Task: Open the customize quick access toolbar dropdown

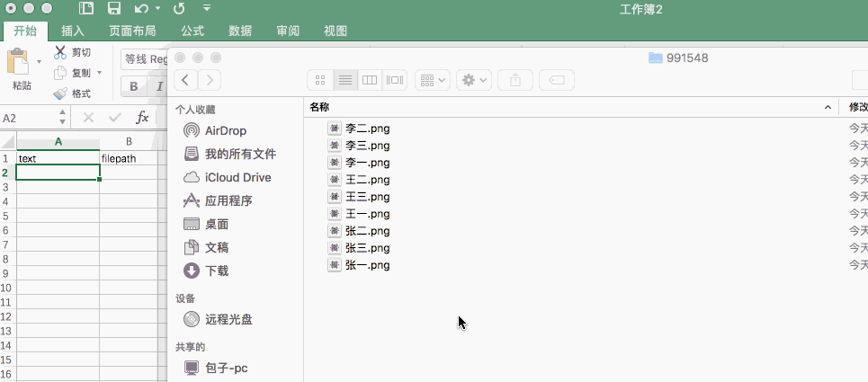Action: point(207,8)
